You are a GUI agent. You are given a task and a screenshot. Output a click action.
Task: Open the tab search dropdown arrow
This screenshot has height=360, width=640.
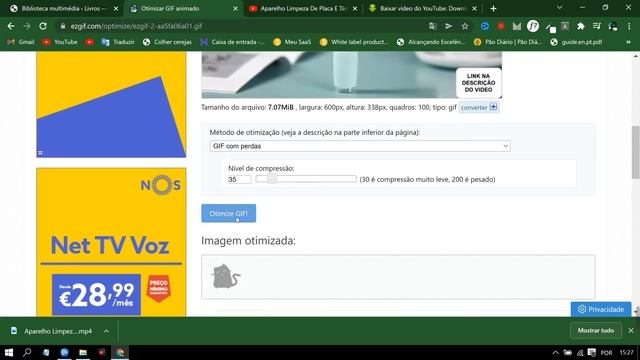pyautogui.click(x=560, y=8)
